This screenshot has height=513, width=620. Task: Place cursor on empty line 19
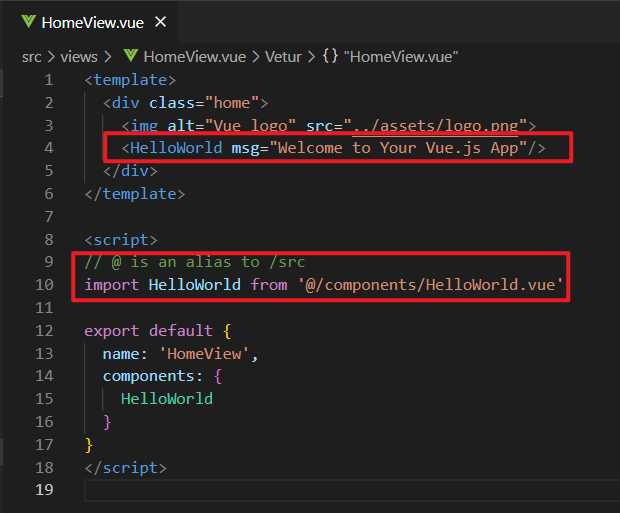[x=352, y=490]
